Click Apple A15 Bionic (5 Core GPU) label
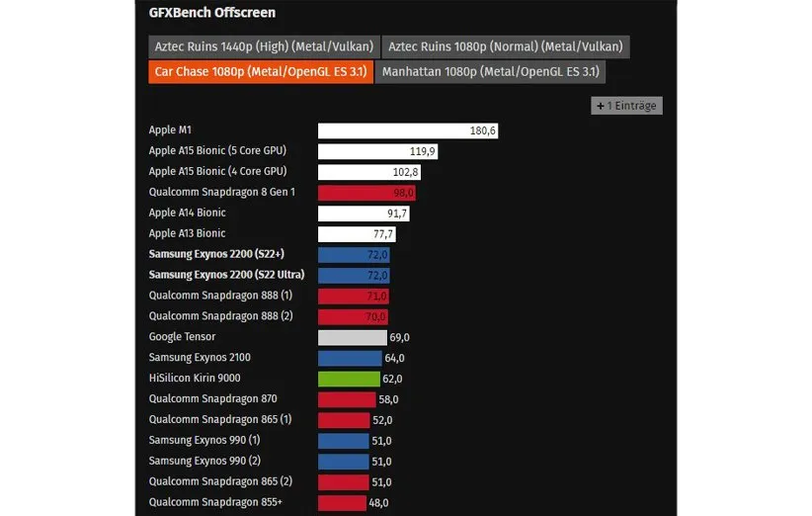 tap(217, 151)
